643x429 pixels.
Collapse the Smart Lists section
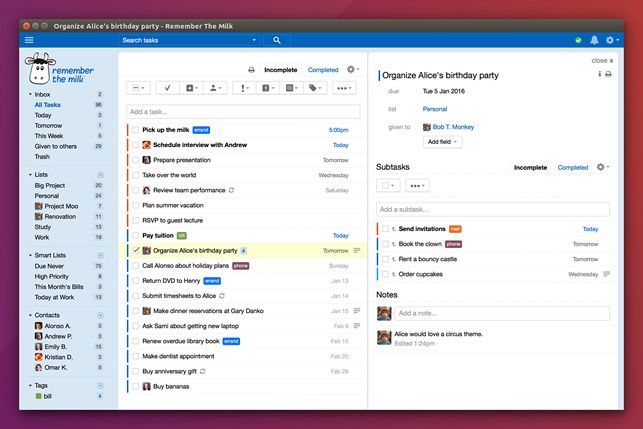coord(30,256)
